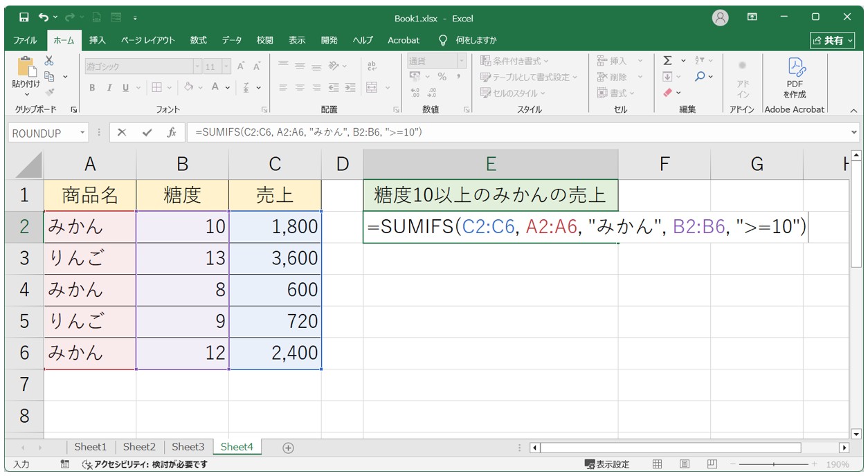Open the Borders dropdown arrow
This screenshot has width=868, height=476.
click(169, 88)
